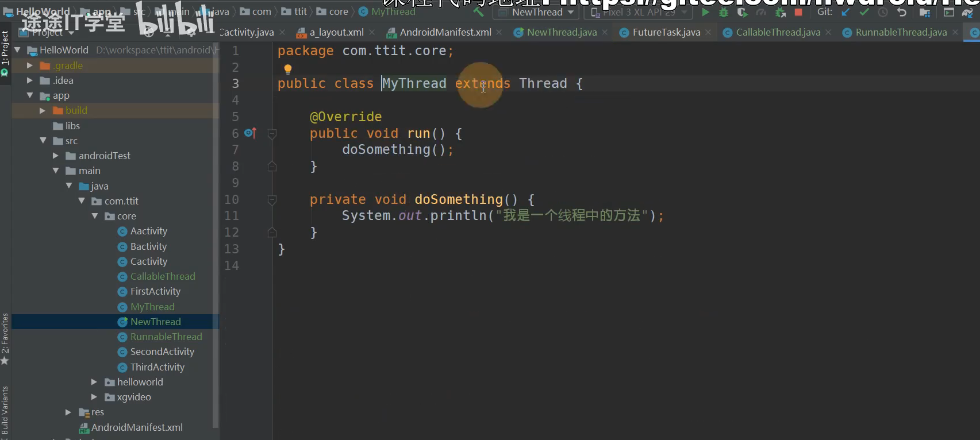Click the ttit breadcrumb in navigation bar
Screen dimensions: 980x440
click(x=294, y=11)
